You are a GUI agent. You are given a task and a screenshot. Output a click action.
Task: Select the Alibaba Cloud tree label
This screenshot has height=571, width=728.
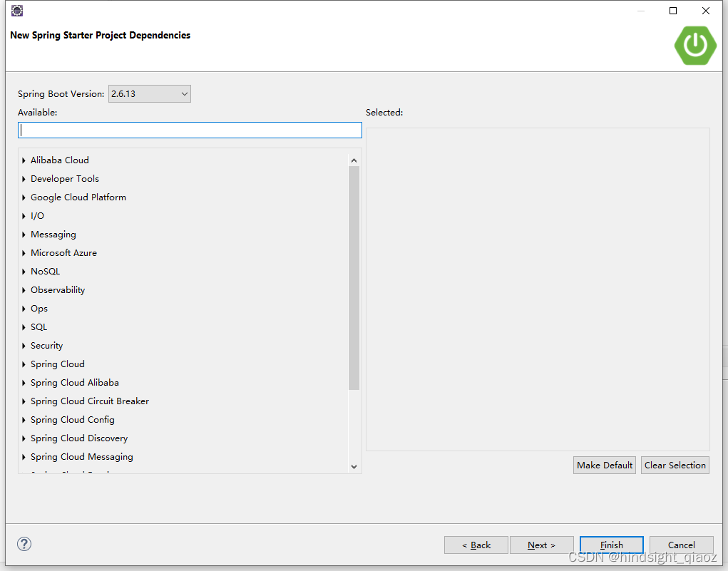click(x=59, y=160)
